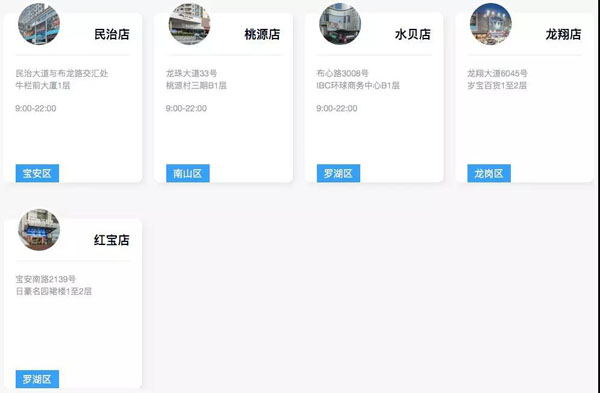Click the 宝安南路2139号 address text

coord(46,279)
